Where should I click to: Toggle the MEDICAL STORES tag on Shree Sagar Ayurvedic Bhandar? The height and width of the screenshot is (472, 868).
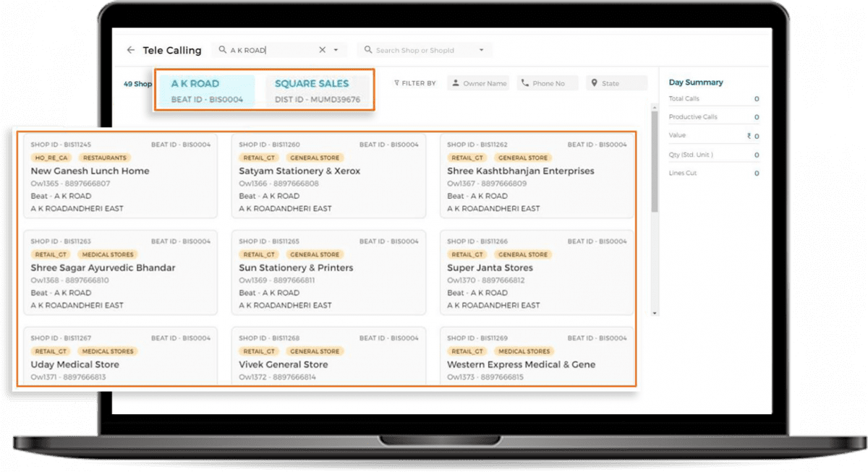108,254
